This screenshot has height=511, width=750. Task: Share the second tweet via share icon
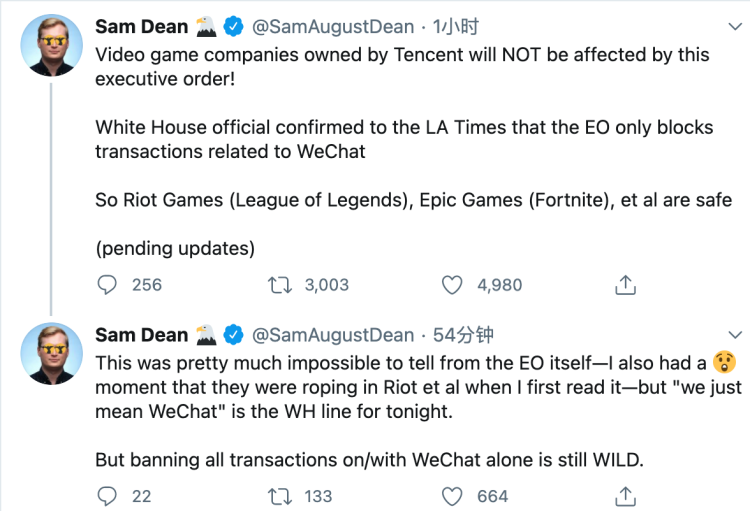[x=625, y=495]
